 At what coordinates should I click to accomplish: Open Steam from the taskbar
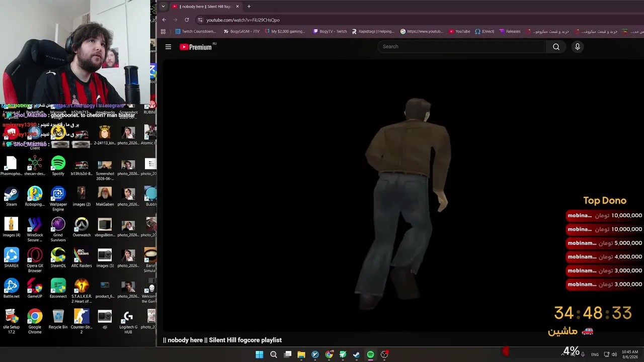[357, 354]
